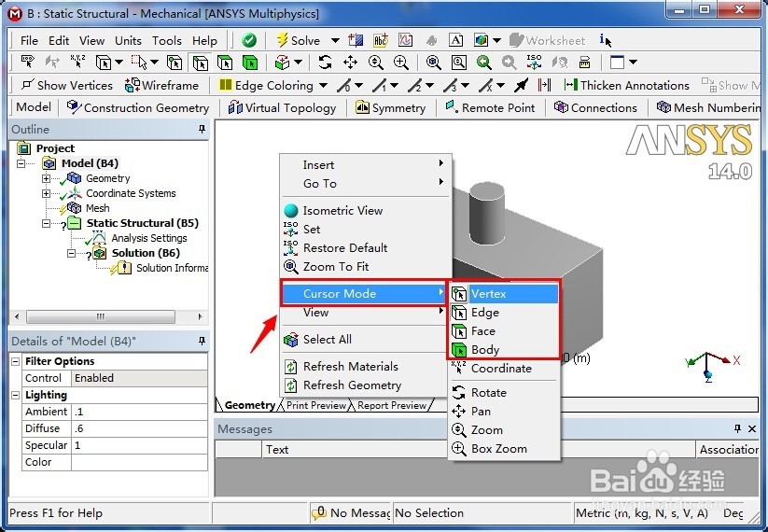This screenshot has height=532, width=768.
Task: Select the Box Zoom tool in the toolbar
Action: pos(400,63)
